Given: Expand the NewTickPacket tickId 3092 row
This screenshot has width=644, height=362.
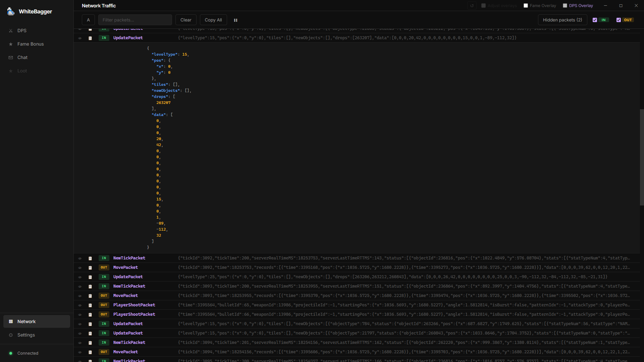Looking at the screenshot, I should coord(357,258).
